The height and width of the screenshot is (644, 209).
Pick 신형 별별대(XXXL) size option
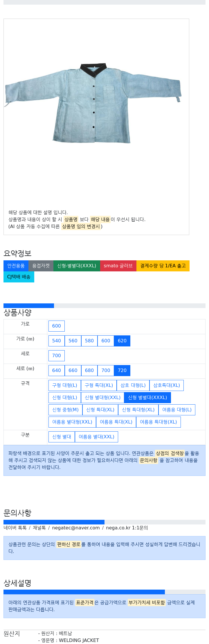click(x=147, y=398)
